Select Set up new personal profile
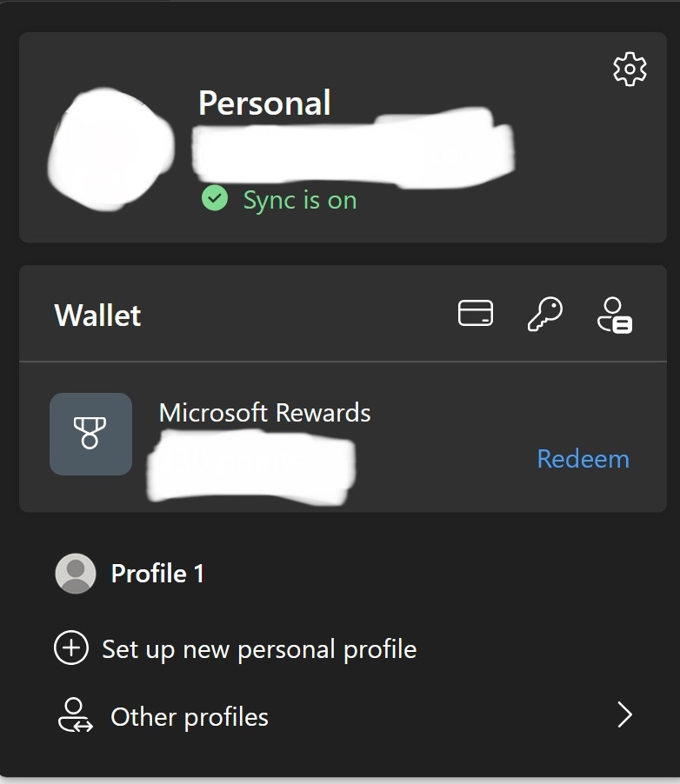 (259, 649)
